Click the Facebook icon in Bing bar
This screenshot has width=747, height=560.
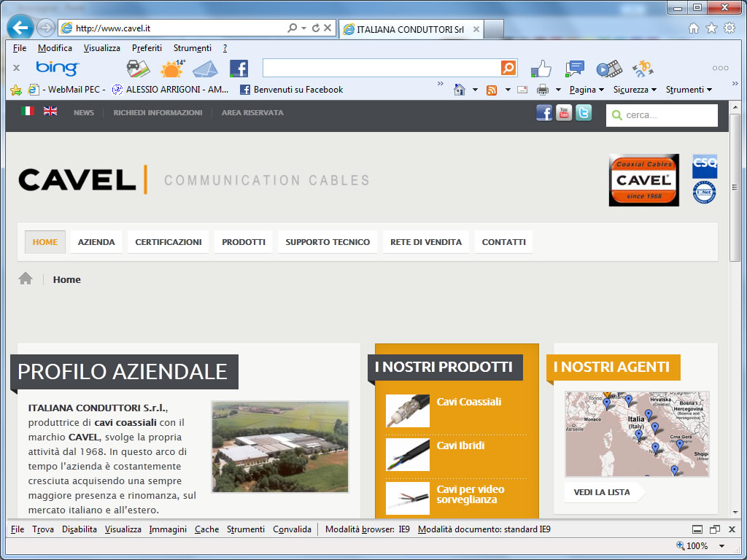point(239,69)
